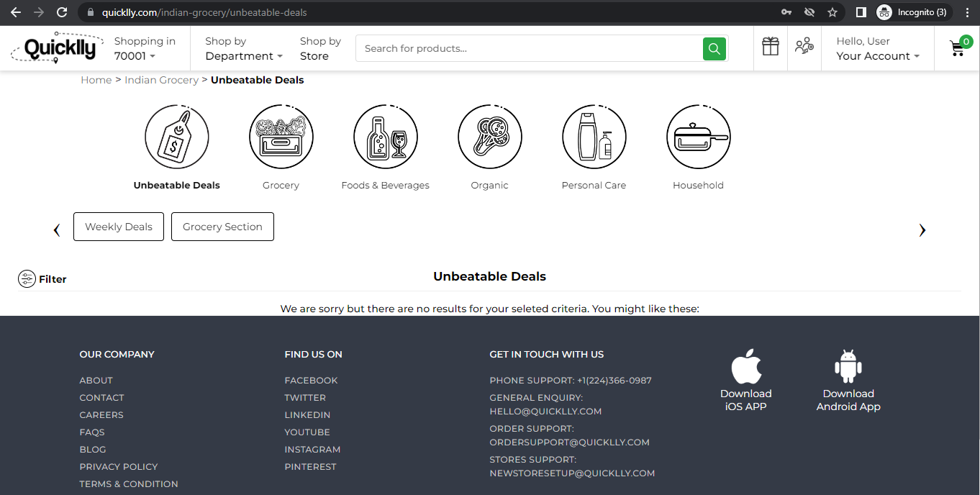The image size is (980, 495).
Task: Click the Indian Grocery breadcrumb link
Action: [161, 80]
